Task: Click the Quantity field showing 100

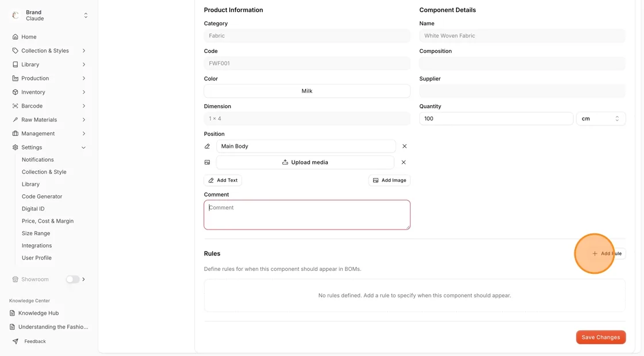Action: click(496, 118)
